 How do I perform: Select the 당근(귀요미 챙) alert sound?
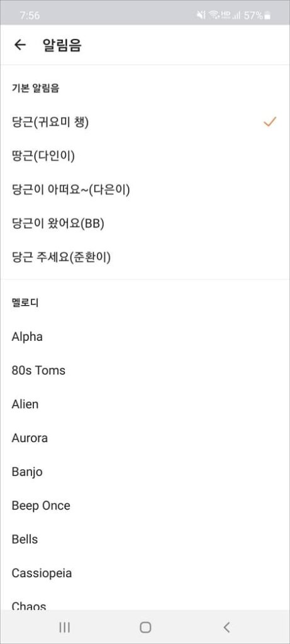pos(145,122)
